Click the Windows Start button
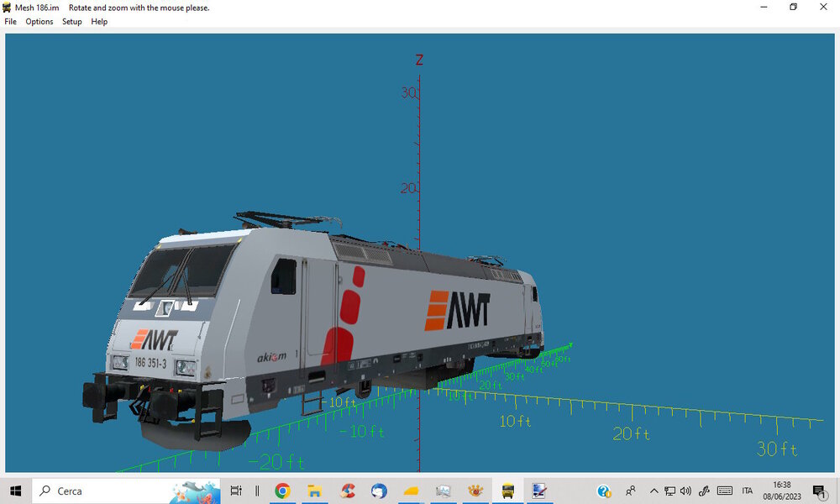Image resolution: width=840 pixels, height=504 pixels. point(15,491)
